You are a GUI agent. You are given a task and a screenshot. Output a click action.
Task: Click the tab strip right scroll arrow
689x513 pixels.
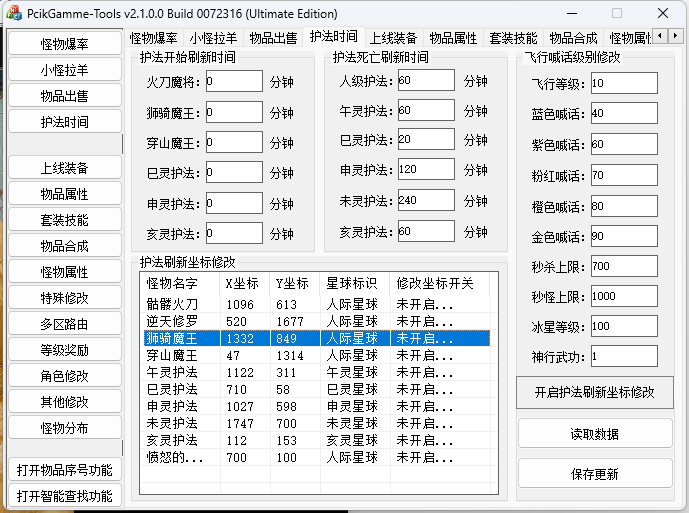(674, 36)
